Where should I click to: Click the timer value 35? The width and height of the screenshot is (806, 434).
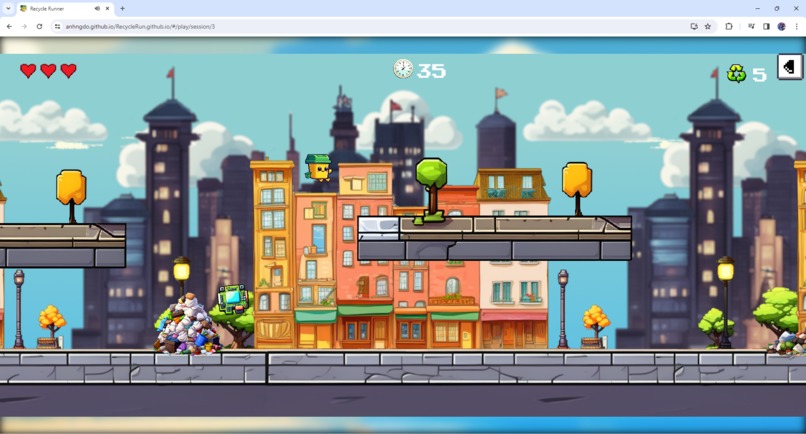(x=431, y=71)
